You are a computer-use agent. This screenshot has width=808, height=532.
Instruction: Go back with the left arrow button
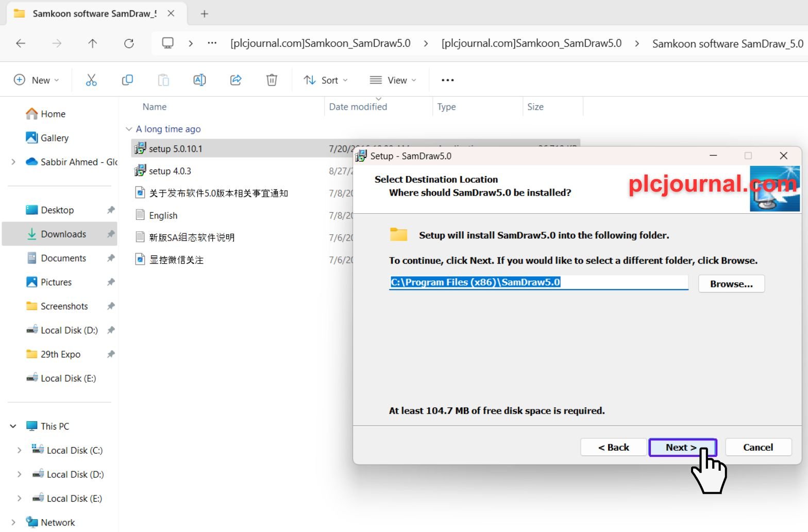coord(21,43)
